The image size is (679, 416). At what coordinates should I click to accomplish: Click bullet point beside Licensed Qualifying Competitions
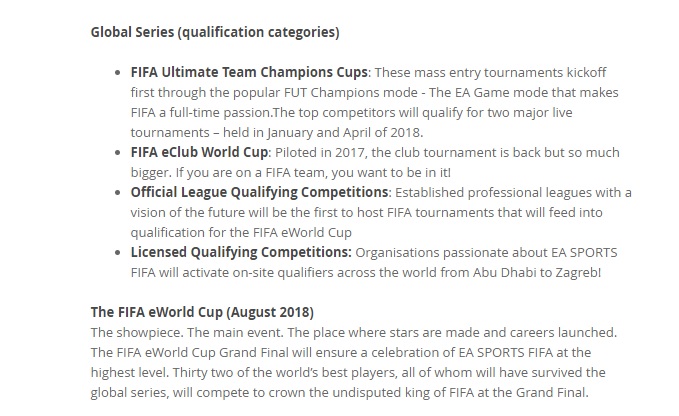121,253
